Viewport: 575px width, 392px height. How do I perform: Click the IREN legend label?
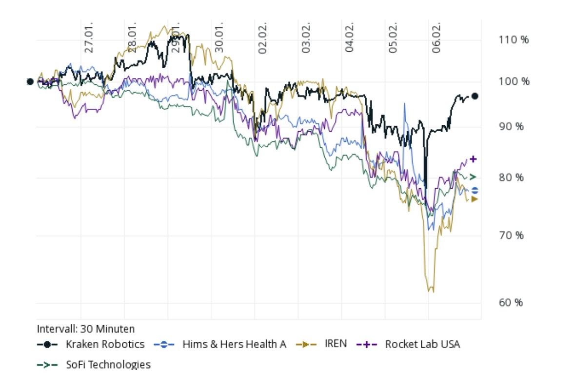pos(336,344)
